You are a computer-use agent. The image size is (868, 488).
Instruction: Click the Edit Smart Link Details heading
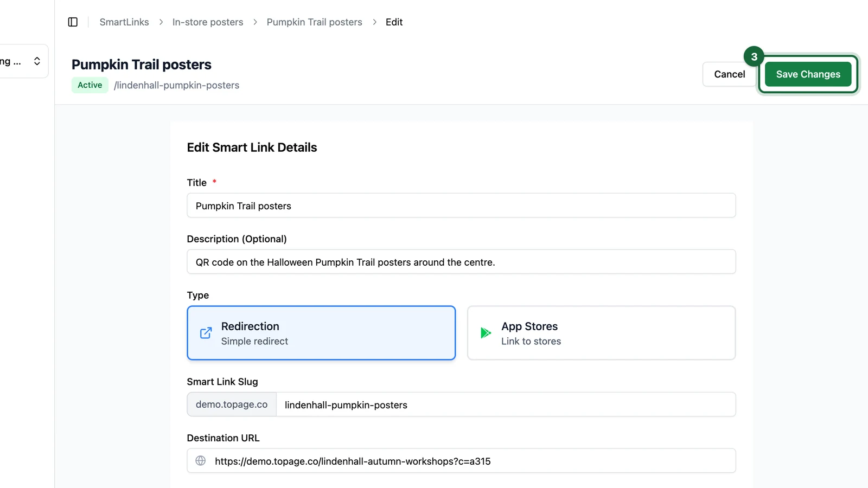252,147
